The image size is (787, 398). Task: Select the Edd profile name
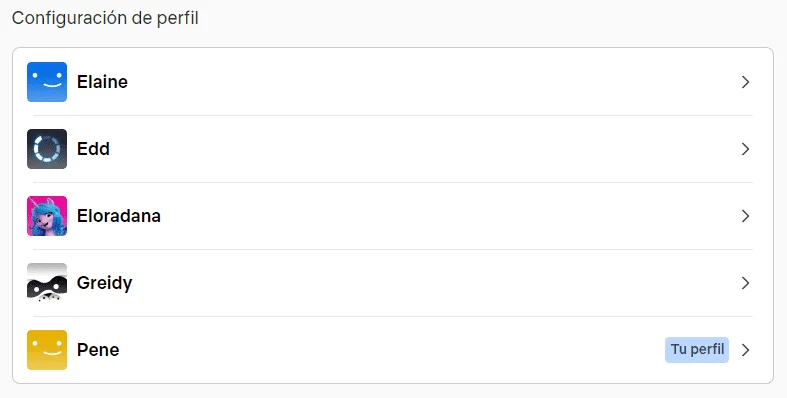pyautogui.click(x=93, y=149)
